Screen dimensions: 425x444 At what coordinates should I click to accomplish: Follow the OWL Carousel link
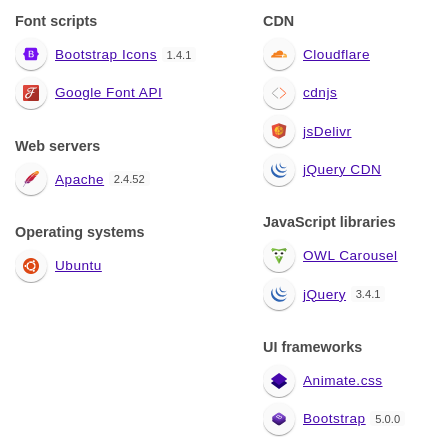350,256
